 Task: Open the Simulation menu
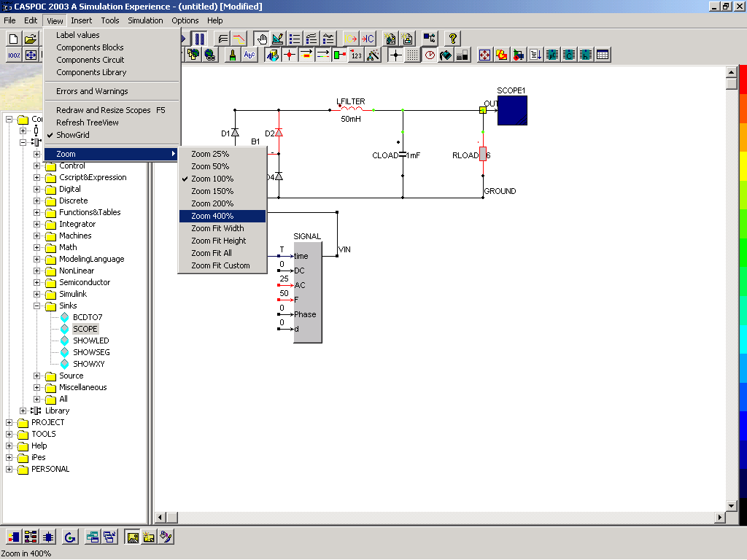click(x=145, y=20)
